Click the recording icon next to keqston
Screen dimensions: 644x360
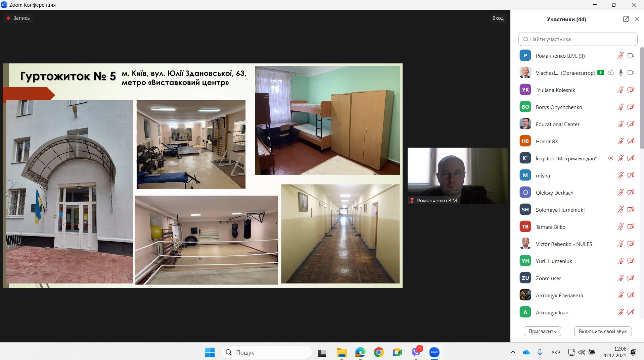[611, 158]
